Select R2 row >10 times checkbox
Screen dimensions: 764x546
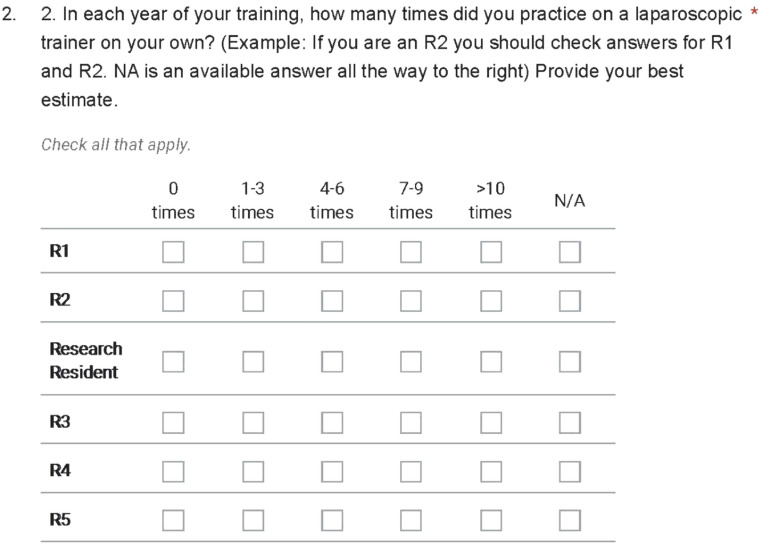click(491, 301)
